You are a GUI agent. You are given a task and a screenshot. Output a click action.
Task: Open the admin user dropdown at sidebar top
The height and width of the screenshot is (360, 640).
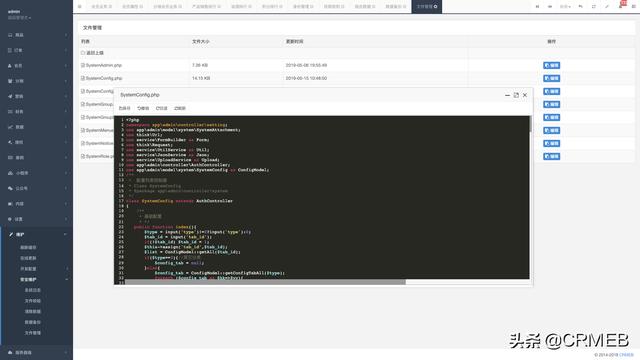(x=19, y=15)
